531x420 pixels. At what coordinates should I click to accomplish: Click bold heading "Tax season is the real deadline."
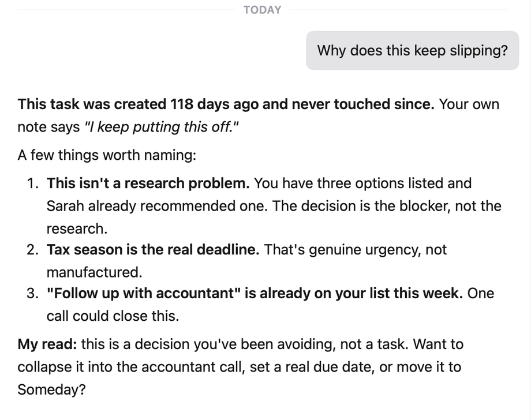[x=153, y=250]
